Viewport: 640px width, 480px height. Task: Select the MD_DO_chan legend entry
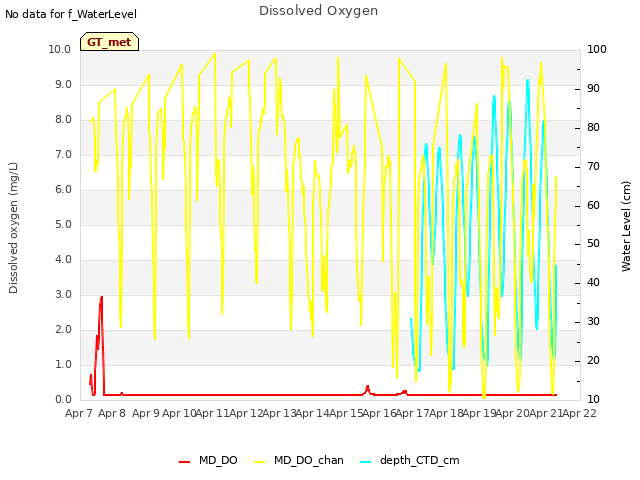(x=298, y=461)
